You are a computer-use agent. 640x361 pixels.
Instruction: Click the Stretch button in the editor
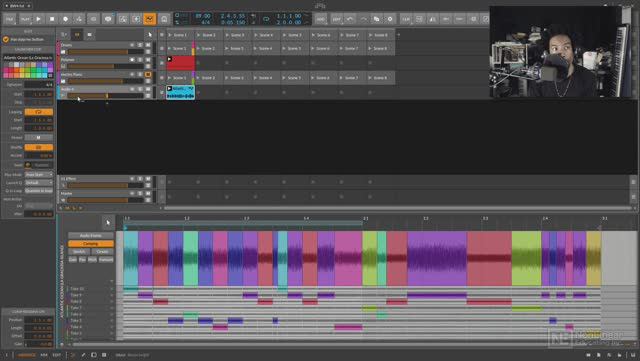(79, 252)
